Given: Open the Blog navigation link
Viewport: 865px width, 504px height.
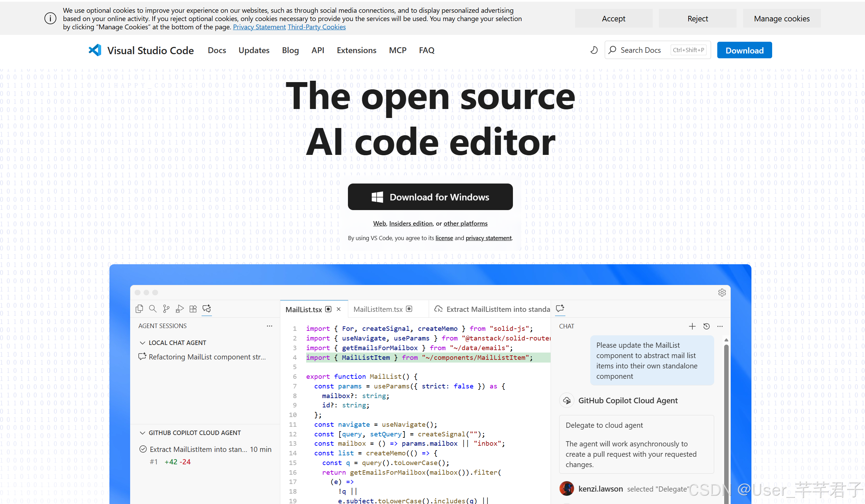Looking at the screenshot, I should pos(290,50).
